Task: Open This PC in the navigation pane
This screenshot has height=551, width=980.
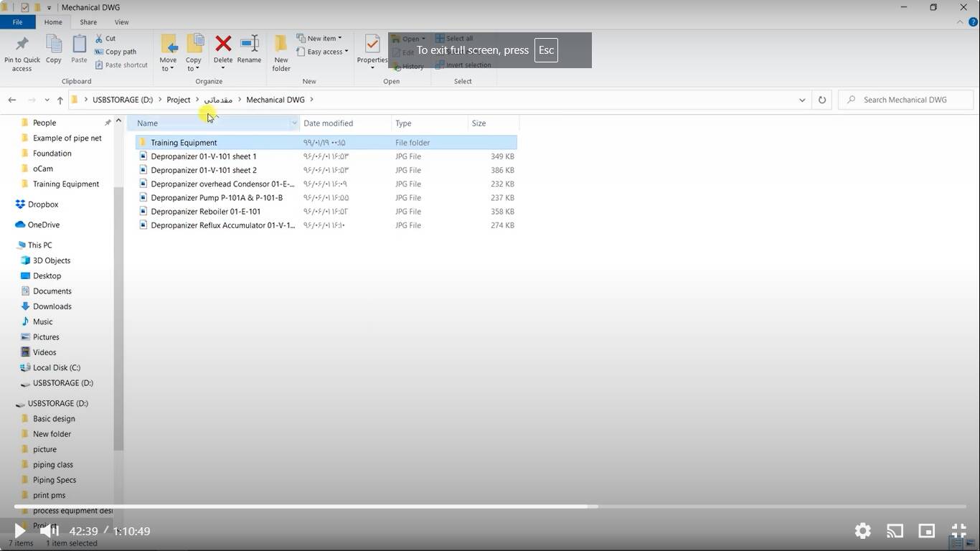Action: tap(39, 245)
